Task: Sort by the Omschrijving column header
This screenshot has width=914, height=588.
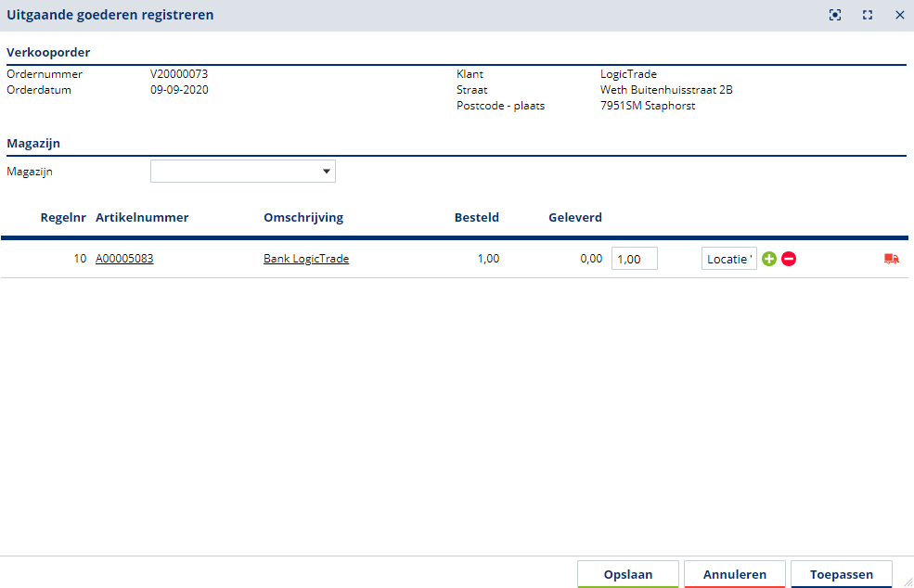Action: 303,218
